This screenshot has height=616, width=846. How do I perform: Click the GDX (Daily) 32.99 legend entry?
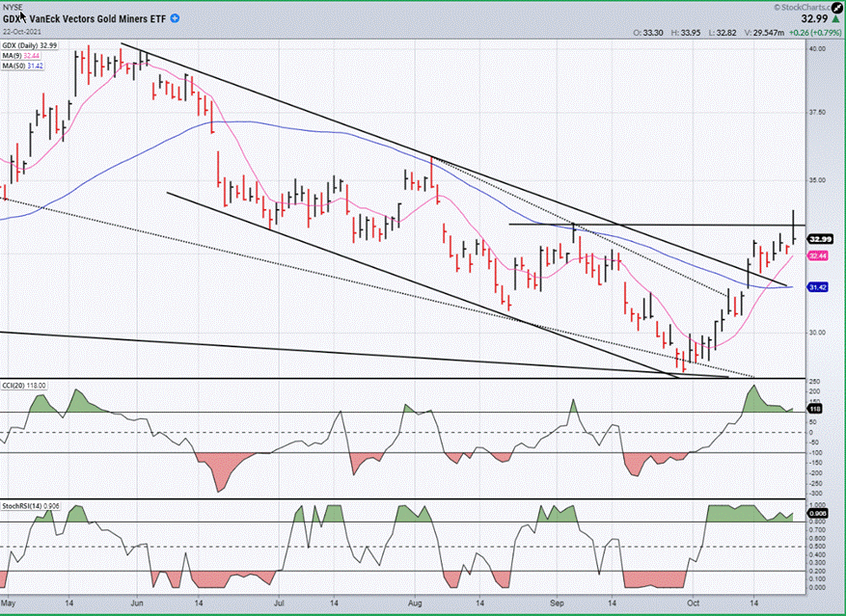point(30,45)
